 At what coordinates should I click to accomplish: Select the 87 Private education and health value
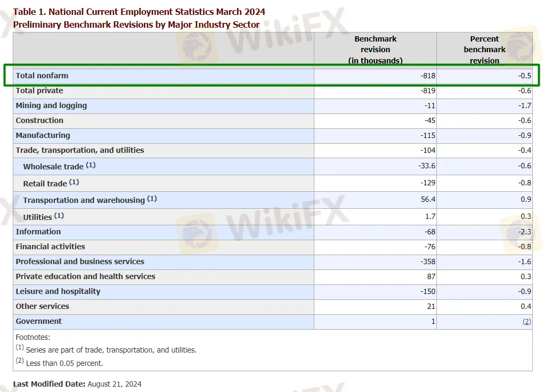tap(431, 276)
